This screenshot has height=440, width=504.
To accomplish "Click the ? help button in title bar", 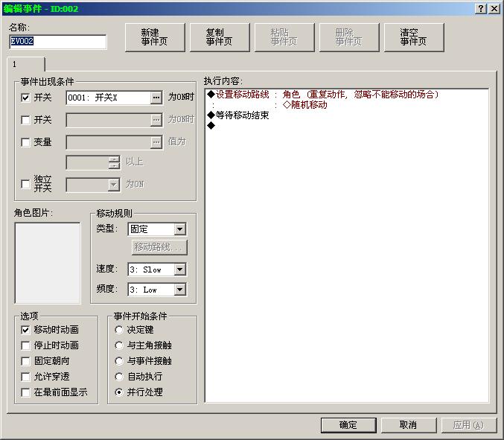I will (480, 9).
